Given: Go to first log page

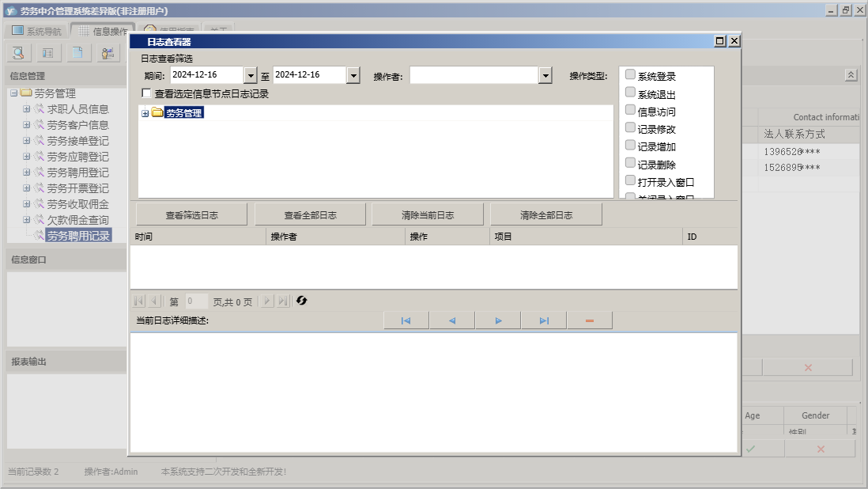Looking at the screenshot, I should (x=138, y=301).
